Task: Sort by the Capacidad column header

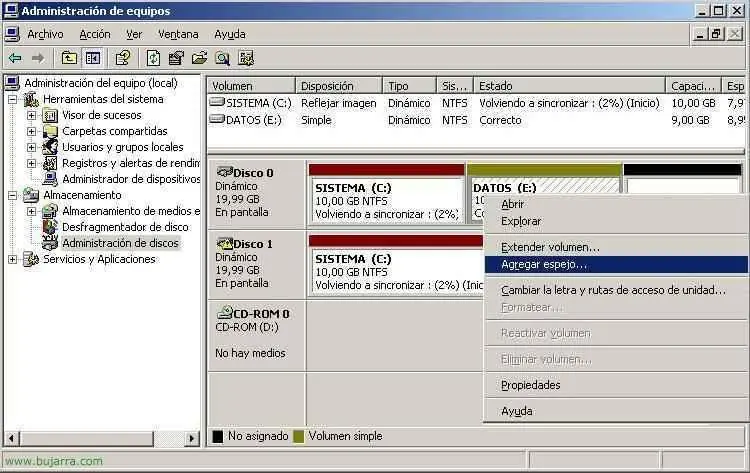Action: pos(693,86)
